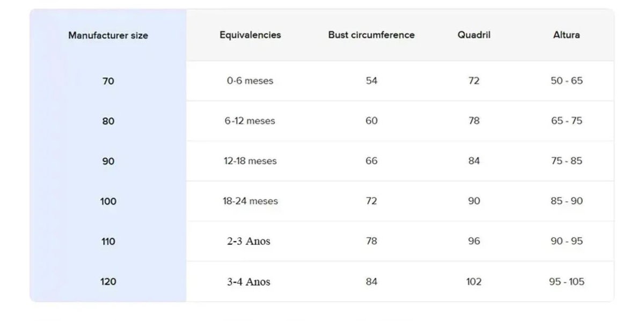Select the Equivalencies column header

250,35
